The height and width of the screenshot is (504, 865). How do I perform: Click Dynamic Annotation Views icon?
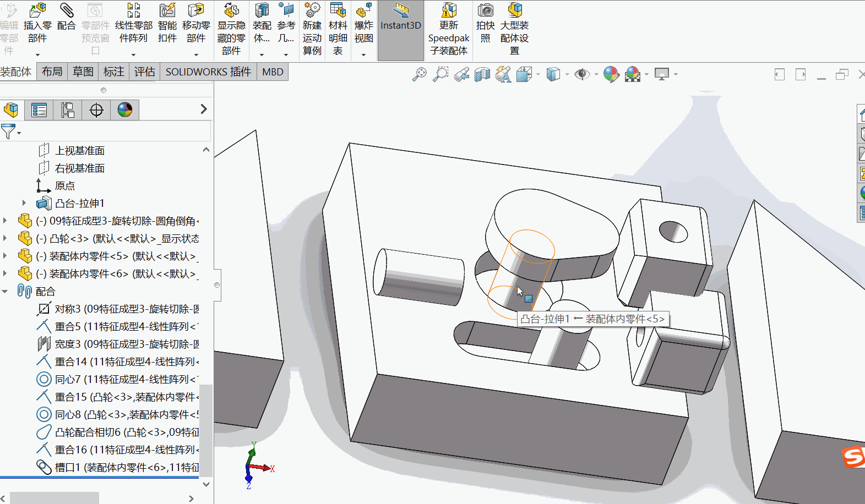[x=503, y=74]
